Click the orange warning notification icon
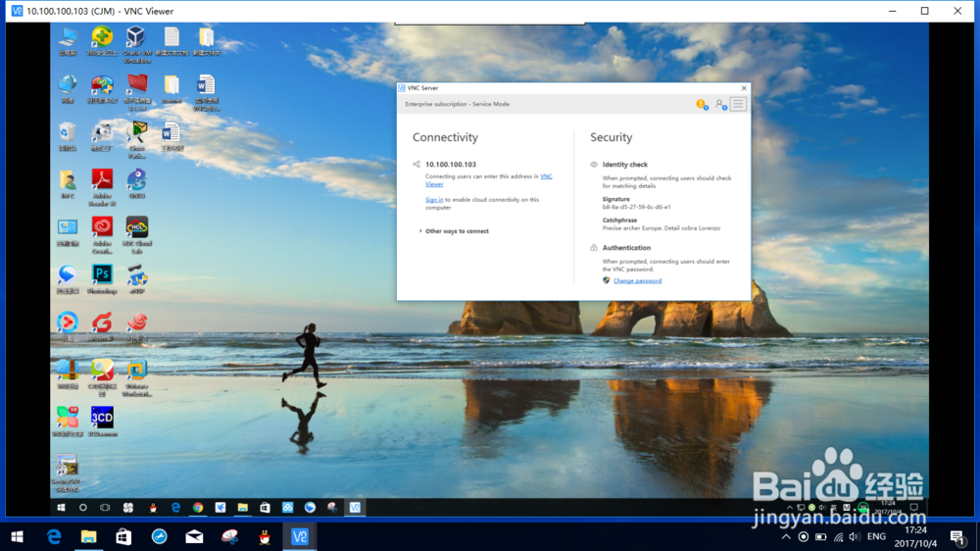 coord(701,104)
